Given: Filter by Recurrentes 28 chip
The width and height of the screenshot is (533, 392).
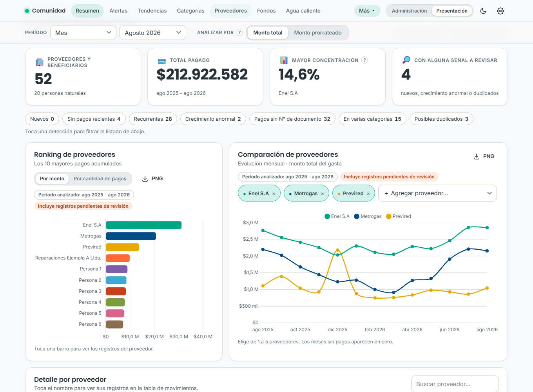Looking at the screenshot, I should [x=153, y=119].
